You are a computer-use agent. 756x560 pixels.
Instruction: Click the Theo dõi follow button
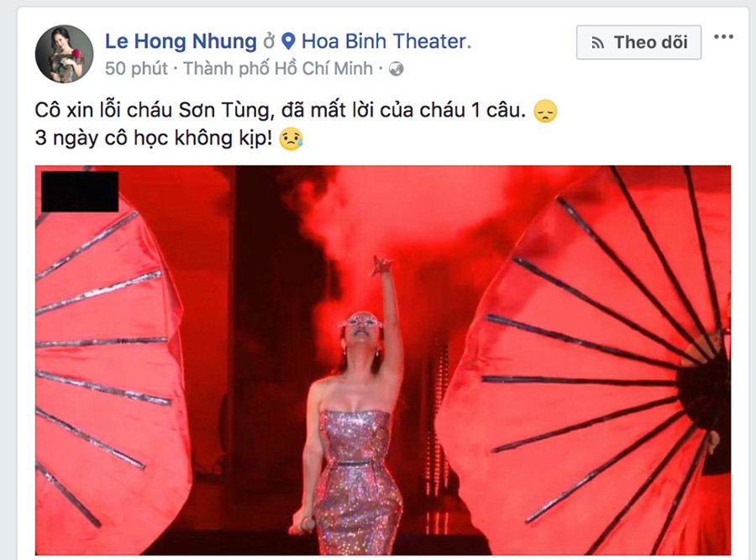pyautogui.click(x=639, y=43)
